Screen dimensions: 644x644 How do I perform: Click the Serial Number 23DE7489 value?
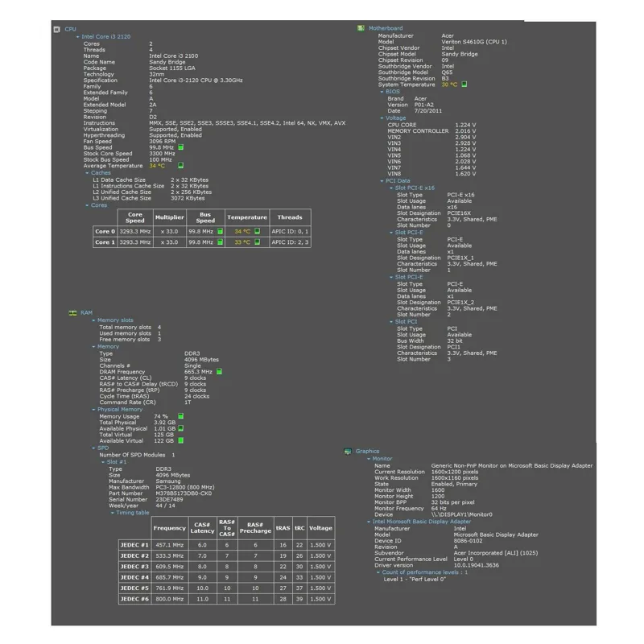click(169, 499)
